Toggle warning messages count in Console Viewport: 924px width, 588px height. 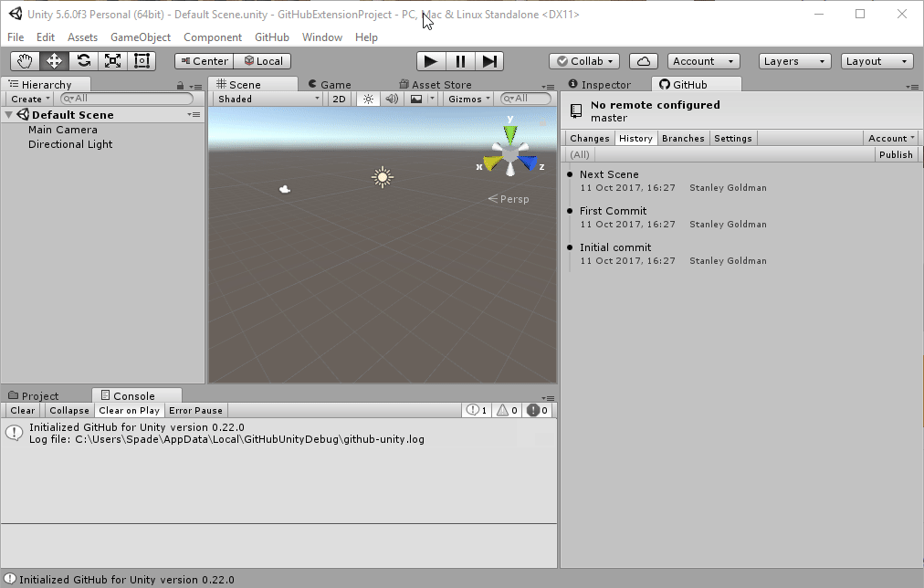coord(507,410)
